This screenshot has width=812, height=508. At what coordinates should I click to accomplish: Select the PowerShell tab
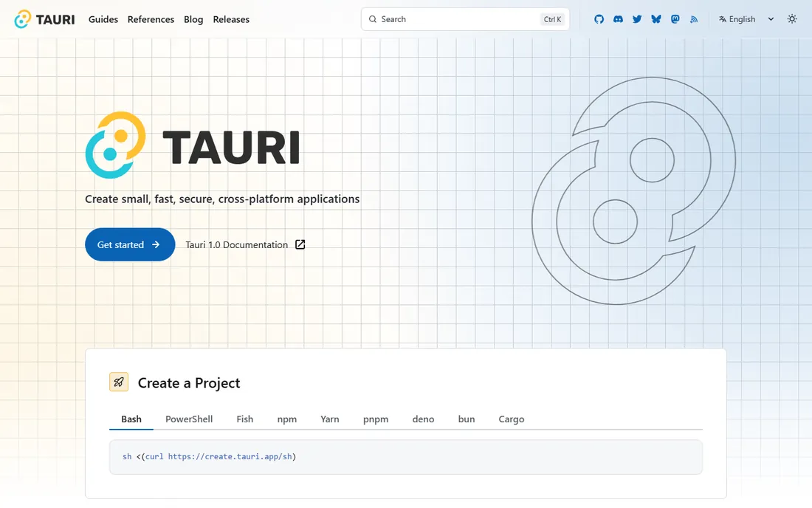tap(189, 419)
